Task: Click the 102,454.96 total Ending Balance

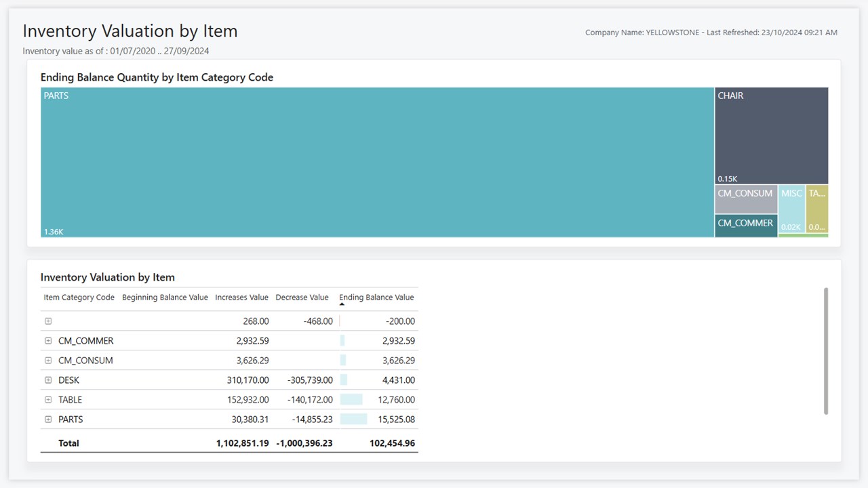Action: pos(391,443)
